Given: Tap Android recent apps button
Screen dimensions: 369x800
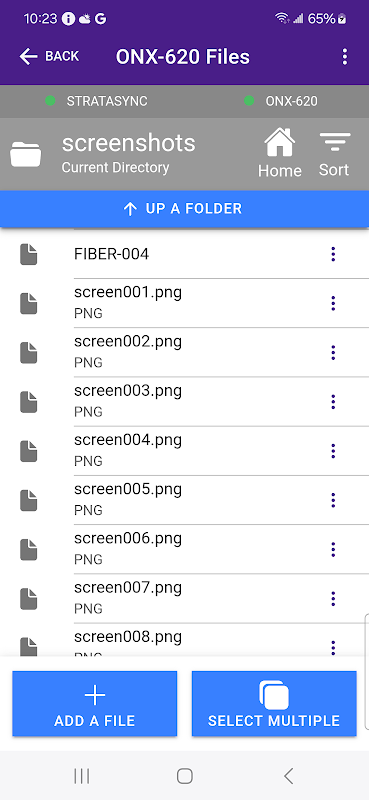Looking at the screenshot, I should pyautogui.click(x=82, y=776).
